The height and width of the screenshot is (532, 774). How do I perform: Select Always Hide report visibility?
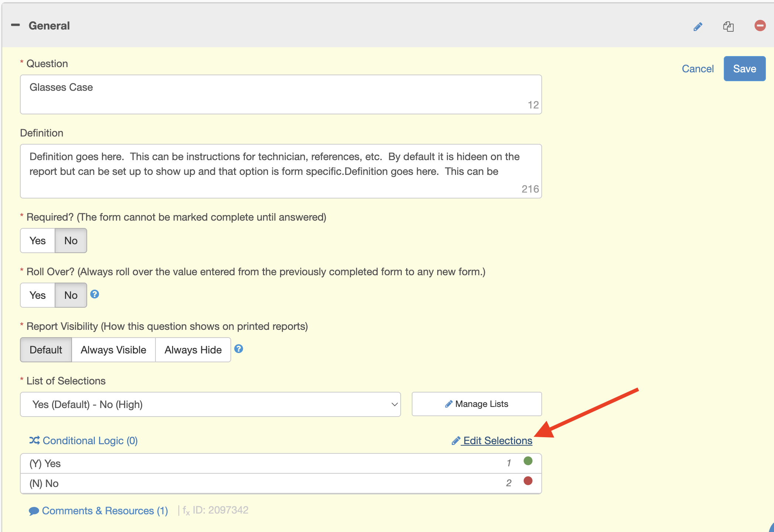pos(193,350)
